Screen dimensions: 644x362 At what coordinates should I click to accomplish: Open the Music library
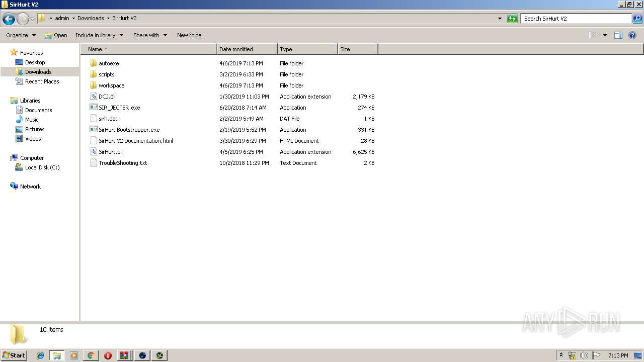pos(32,120)
